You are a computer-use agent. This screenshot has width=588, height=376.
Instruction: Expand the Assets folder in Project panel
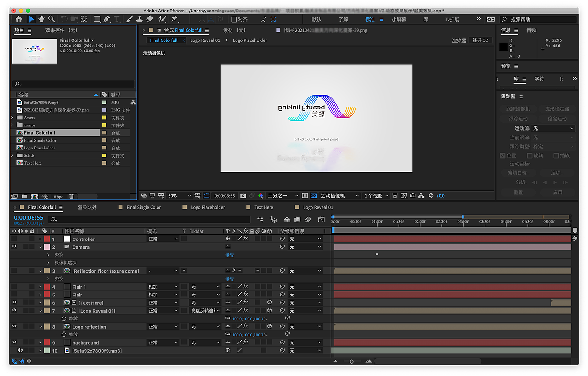12,118
